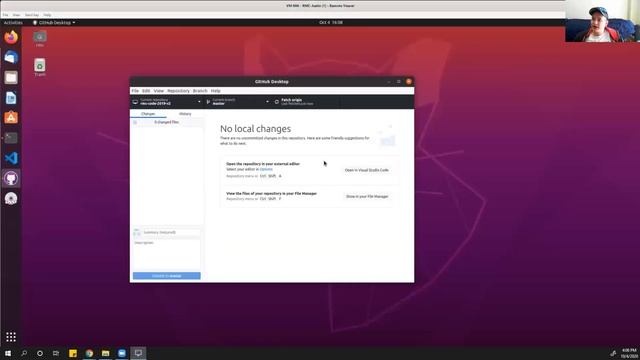Open the Home folder on the desktop

pos(40,38)
